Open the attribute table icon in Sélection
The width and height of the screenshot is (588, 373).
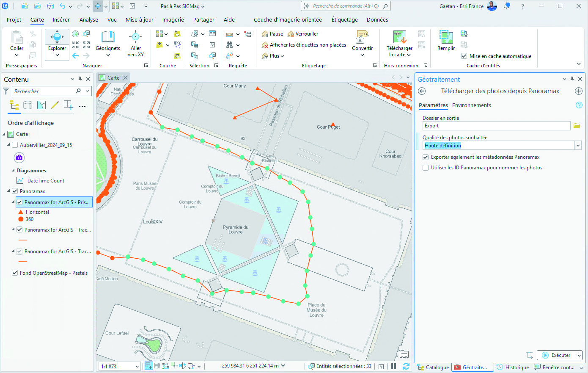(x=212, y=33)
